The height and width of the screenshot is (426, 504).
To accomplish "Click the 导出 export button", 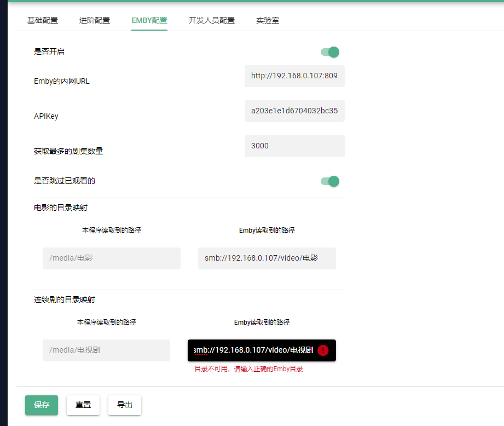I will (x=124, y=405).
